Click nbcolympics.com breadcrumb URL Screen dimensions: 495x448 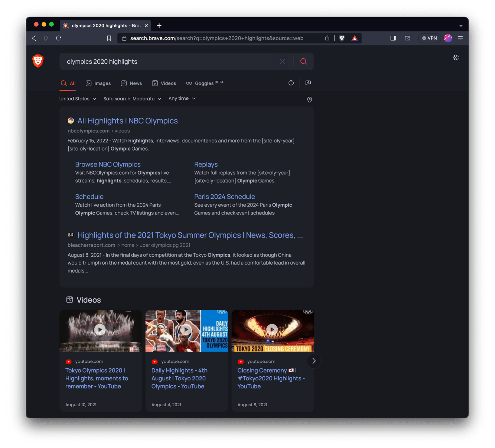click(88, 131)
